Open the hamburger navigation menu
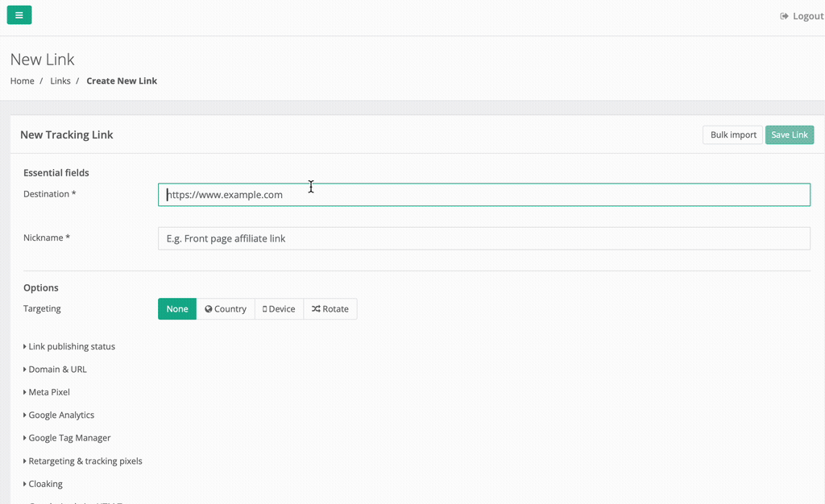 pos(19,15)
